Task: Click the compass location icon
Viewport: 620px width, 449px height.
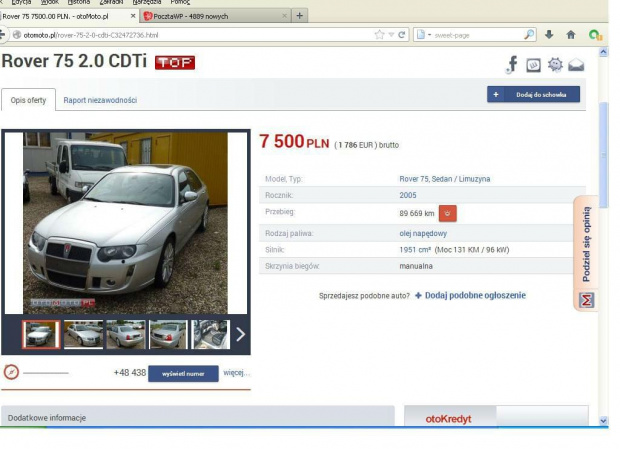Action: (11, 372)
